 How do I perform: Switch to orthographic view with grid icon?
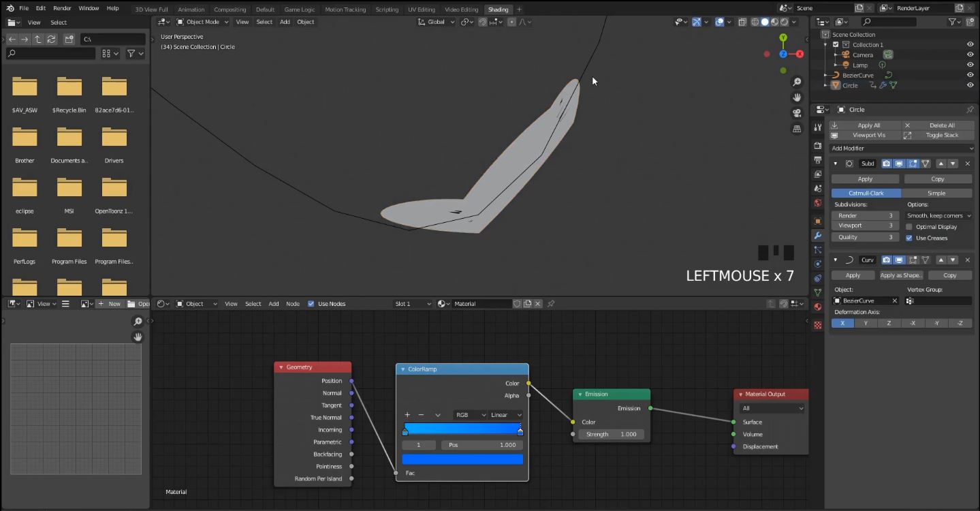[797, 129]
